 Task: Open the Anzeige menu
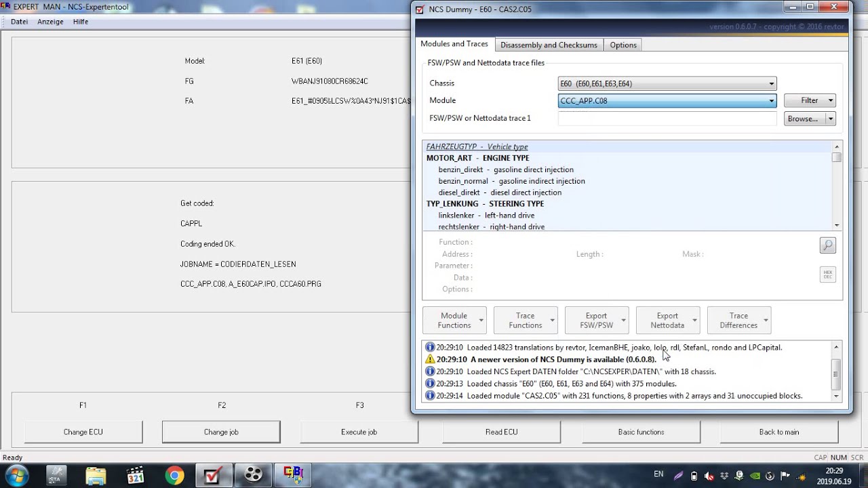tap(51, 22)
